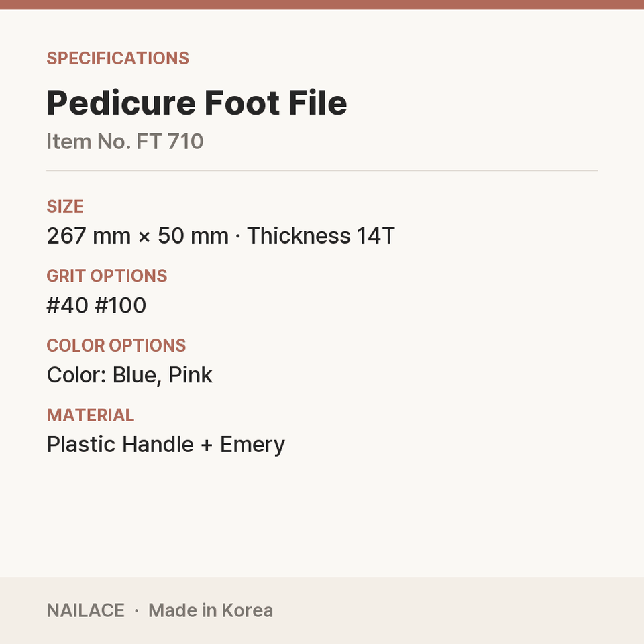Image resolution: width=644 pixels, height=644 pixels.
Task: Click the Thickness 14T text
Action: tap(321, 235)
